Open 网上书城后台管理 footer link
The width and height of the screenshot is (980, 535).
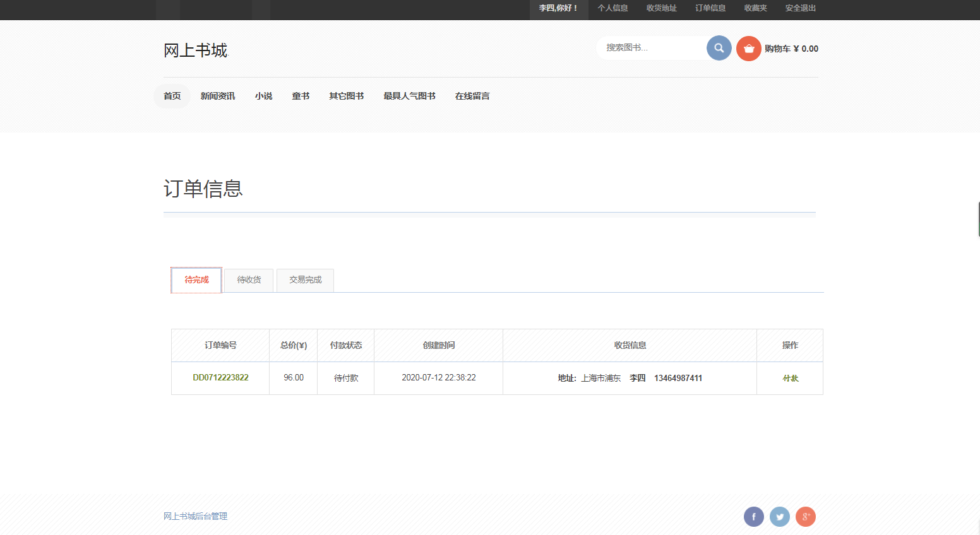196,516
